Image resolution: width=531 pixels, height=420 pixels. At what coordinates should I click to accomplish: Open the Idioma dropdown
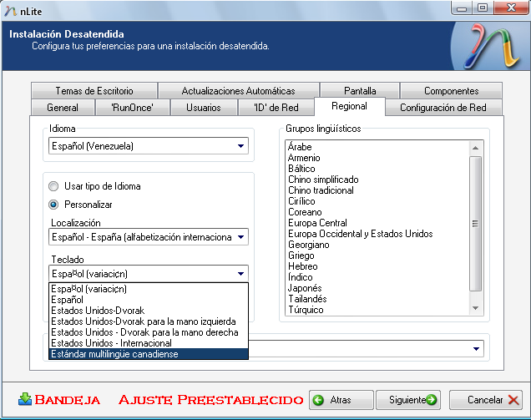pyautogui.click(x=240, y=146)
